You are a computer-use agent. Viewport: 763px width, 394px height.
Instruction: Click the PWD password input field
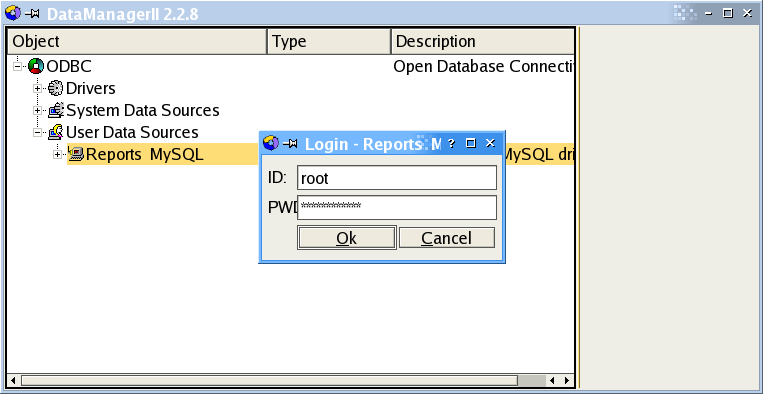click(397, 208)
